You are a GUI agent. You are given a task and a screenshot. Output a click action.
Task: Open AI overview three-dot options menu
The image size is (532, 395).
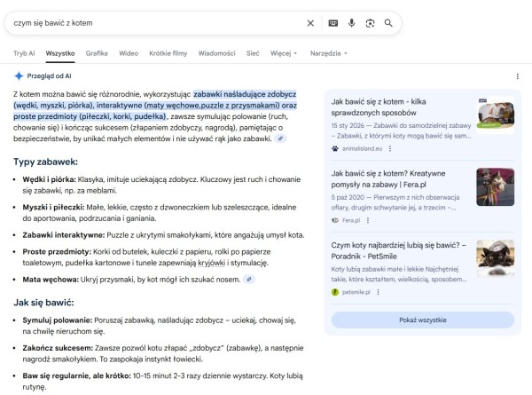pyautogui.click(x=518, y=76)
